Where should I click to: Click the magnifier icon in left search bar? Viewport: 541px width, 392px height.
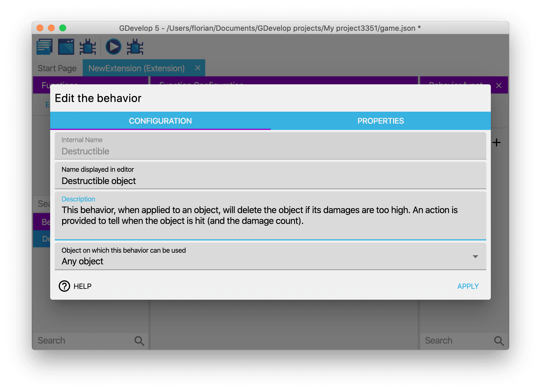coord(139,341)
